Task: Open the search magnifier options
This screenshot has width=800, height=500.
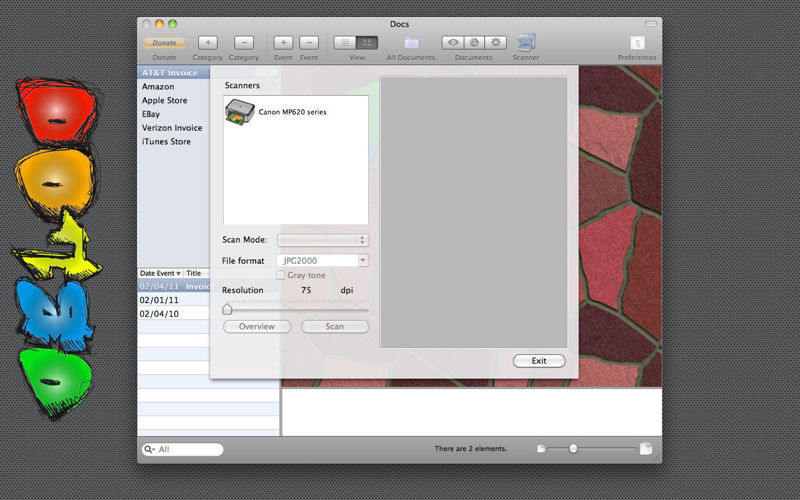Action: pyautogui.click(x=148, y=449)
